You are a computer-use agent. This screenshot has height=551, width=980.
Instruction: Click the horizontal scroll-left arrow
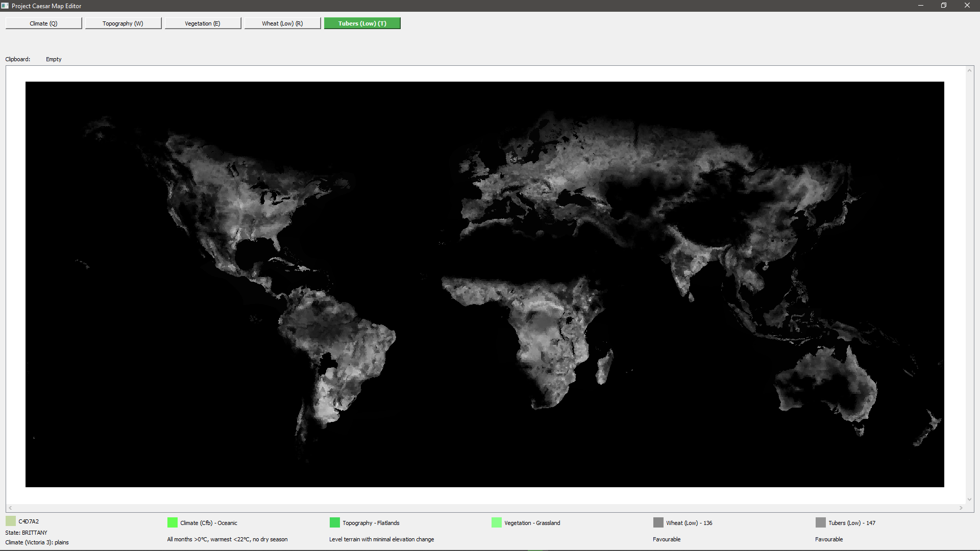coord(10,508)
